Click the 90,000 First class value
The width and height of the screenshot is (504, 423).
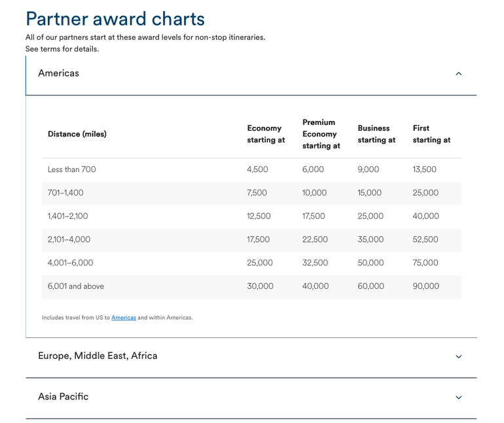click(426, 286)
